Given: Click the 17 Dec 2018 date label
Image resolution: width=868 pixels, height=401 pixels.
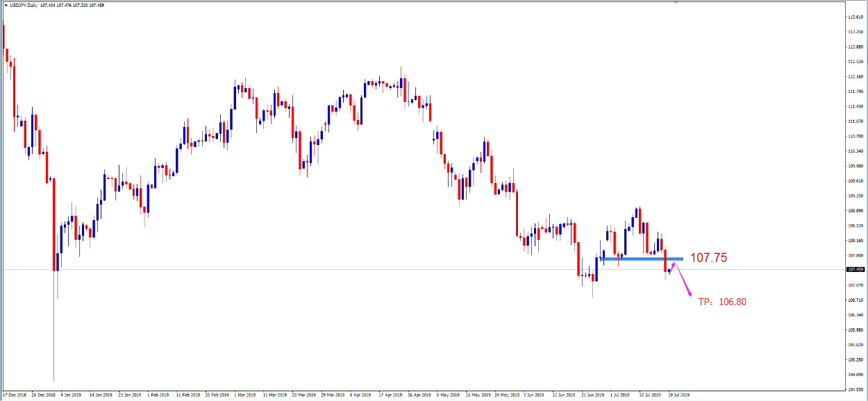Looking at the screenshot, I should 15,395.
